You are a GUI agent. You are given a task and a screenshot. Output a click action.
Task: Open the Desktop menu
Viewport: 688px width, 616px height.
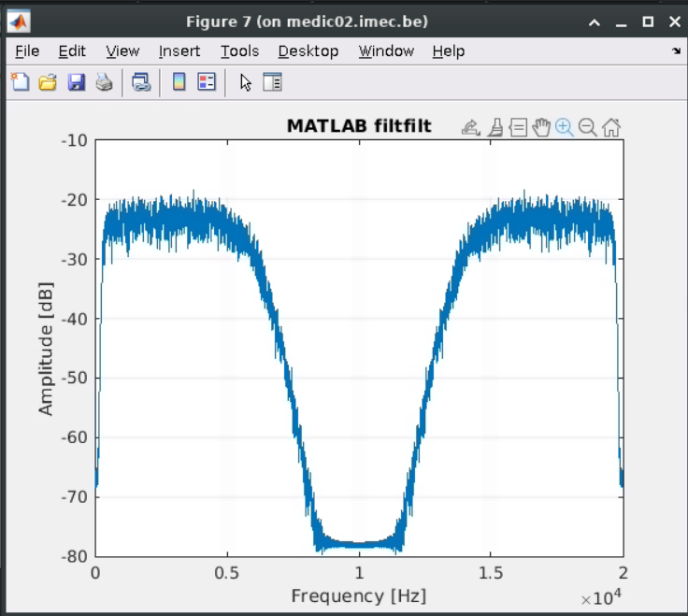pos(308,51)
